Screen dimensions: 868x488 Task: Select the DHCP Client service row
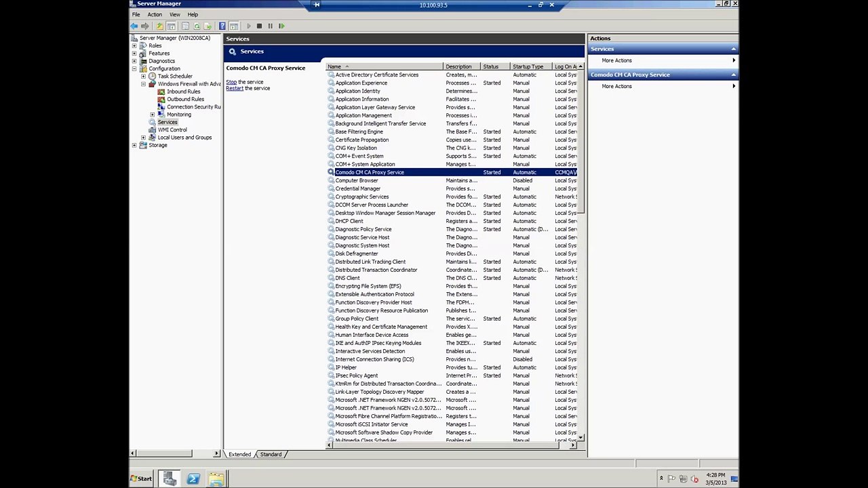pos(452,221)
